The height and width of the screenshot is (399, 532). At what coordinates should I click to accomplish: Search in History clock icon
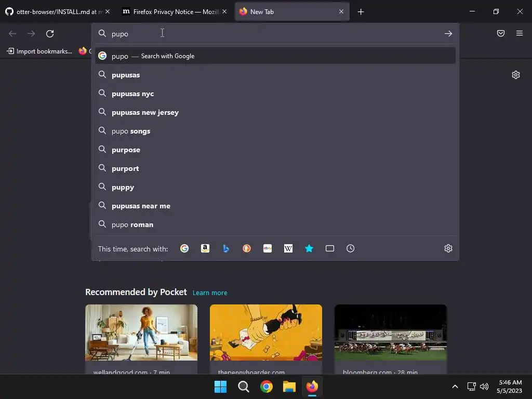click(x=351, y=249)
